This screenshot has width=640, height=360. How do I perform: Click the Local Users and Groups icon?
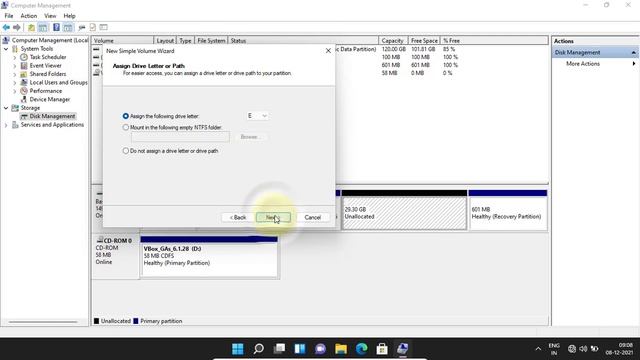pos(24,82)
